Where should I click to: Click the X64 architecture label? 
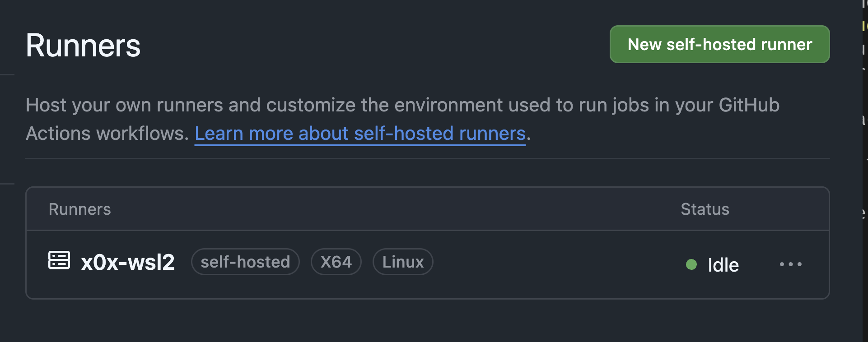[x=336, y=262]
